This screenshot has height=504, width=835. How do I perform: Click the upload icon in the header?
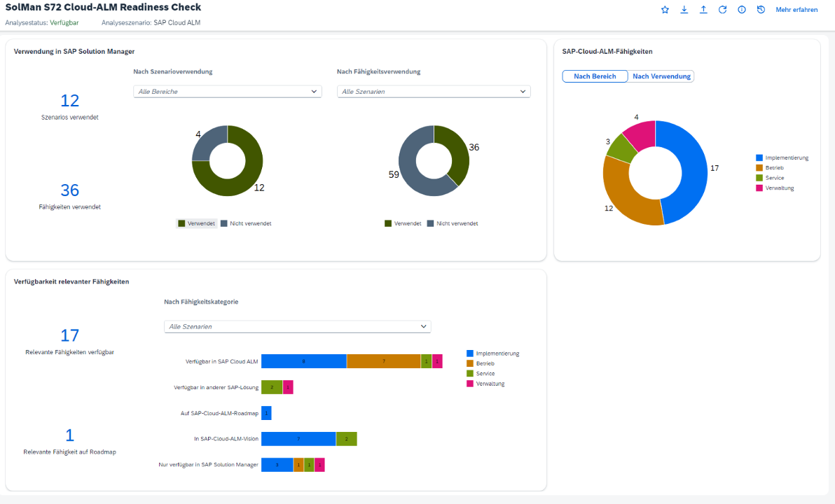pyautogui.click(x=703, y=10)
